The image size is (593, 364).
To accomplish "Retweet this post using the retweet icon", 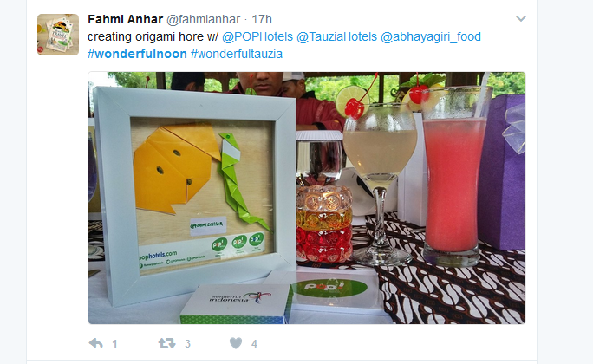I will pyautogui.click(x=166, y=343).
